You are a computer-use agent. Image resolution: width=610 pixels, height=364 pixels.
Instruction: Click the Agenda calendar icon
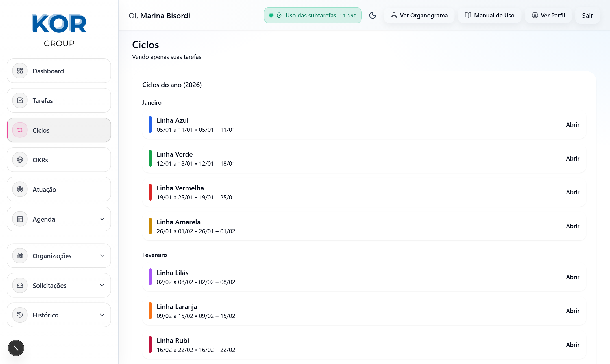coord(20,219)
